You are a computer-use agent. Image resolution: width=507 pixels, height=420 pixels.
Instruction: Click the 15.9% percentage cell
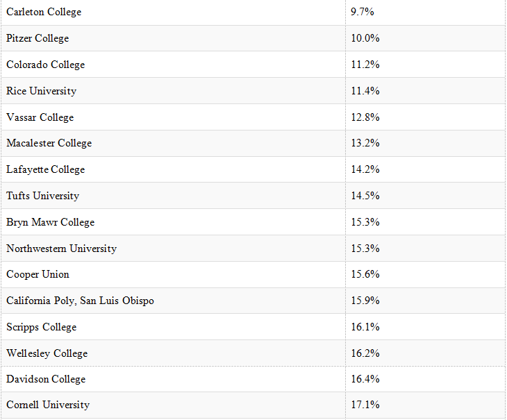point(365,301)
